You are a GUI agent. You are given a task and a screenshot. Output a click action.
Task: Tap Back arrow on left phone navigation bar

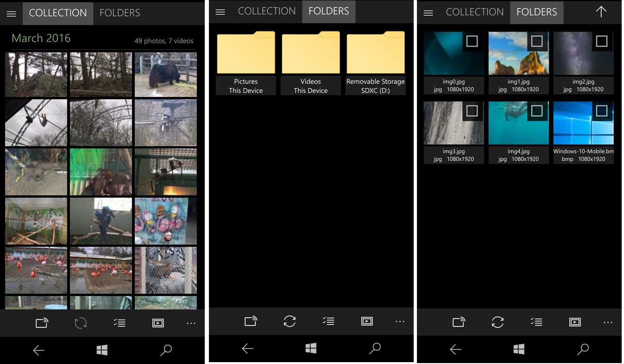39,351
